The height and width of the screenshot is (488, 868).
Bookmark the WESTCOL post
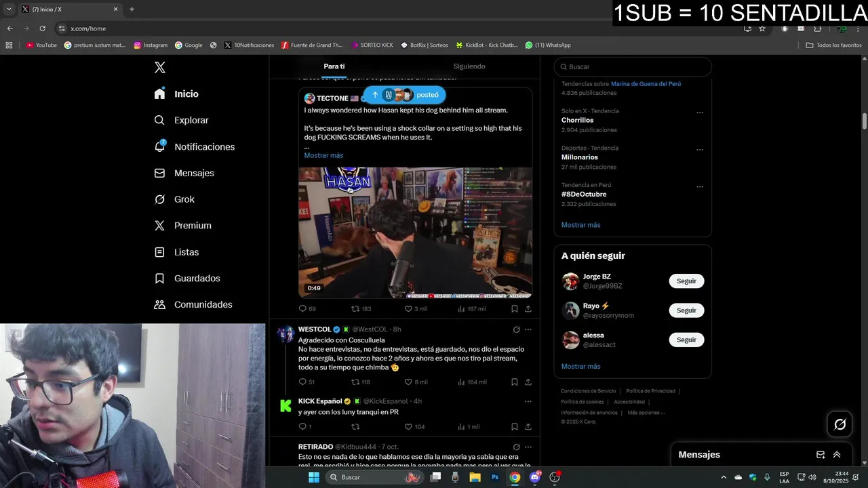[x=514, y=382]
